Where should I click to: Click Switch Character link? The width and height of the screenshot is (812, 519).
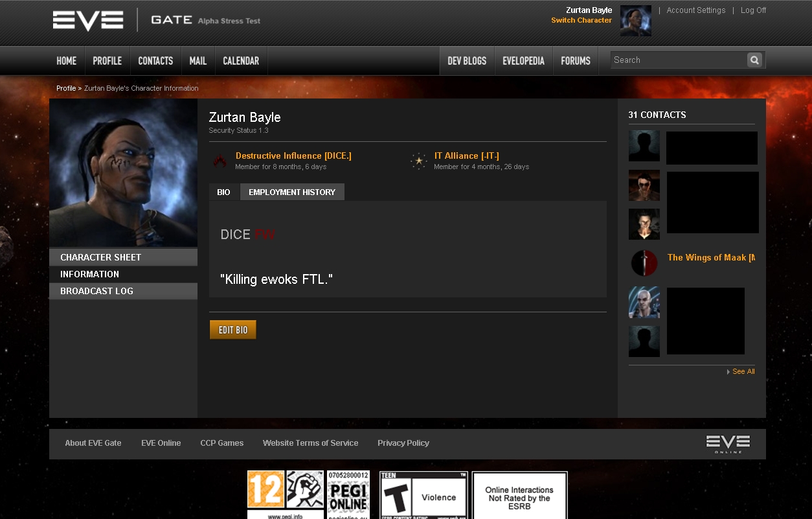581,20
